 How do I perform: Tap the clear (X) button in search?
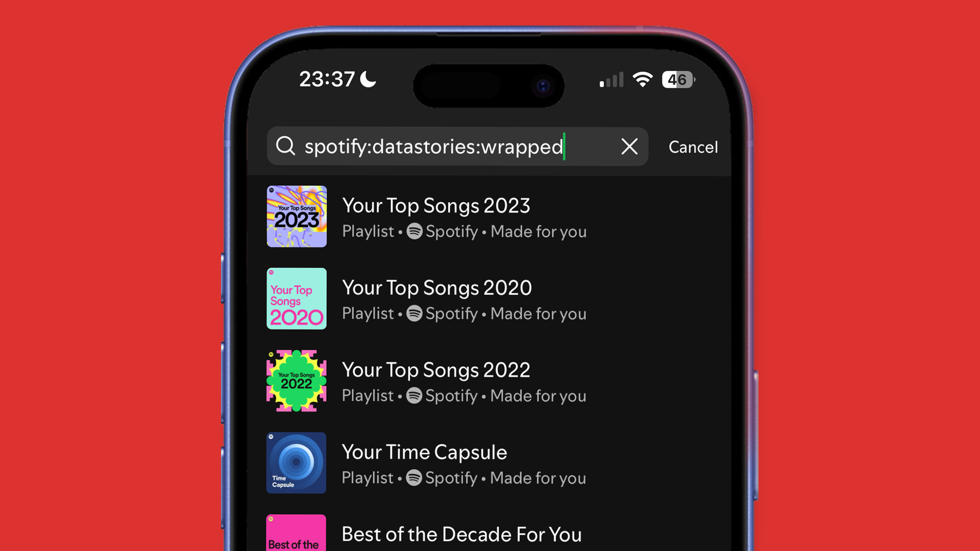coord(630,146)
